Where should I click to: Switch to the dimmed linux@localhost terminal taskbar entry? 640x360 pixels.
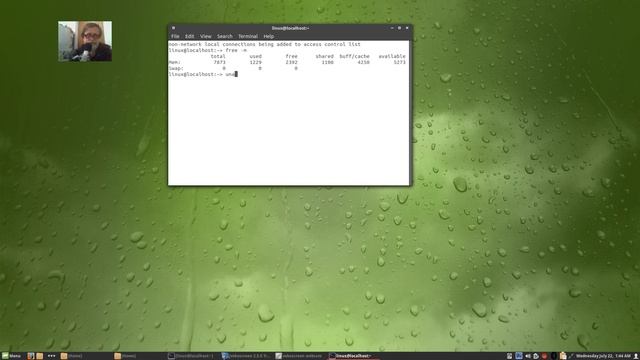[192, 356]
